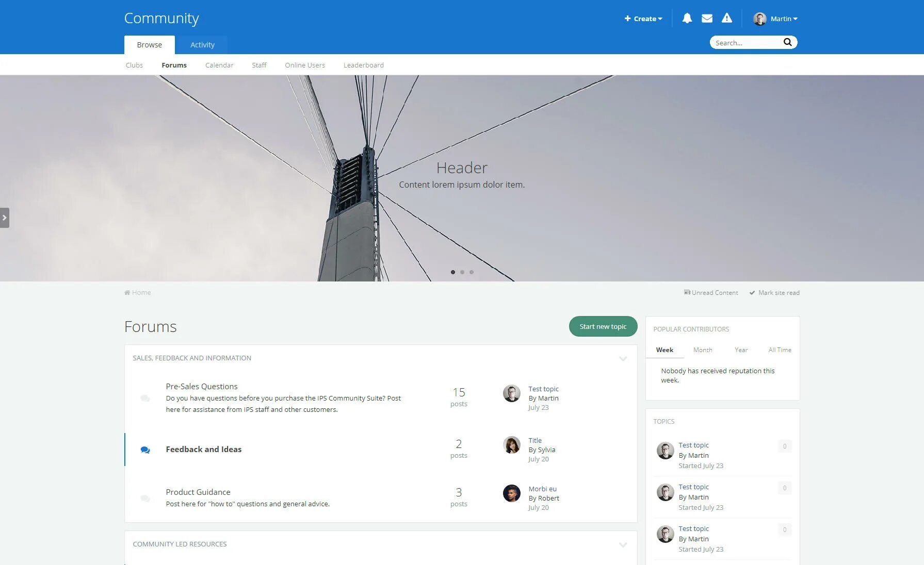Image resolution: width=924 pixels, height=565 pixels.
Task: Click the reply count on first Test topic
Action: 785,446
